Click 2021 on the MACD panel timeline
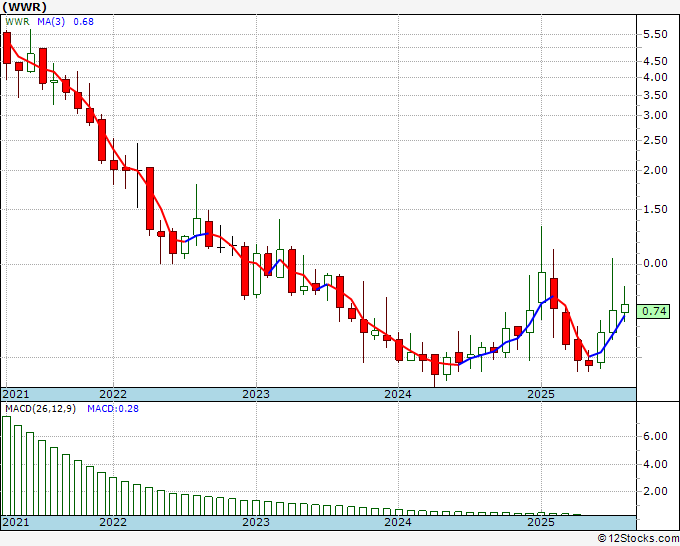This screenshot has height=546, width=680. pyautogui.click(x=17, y=522)
